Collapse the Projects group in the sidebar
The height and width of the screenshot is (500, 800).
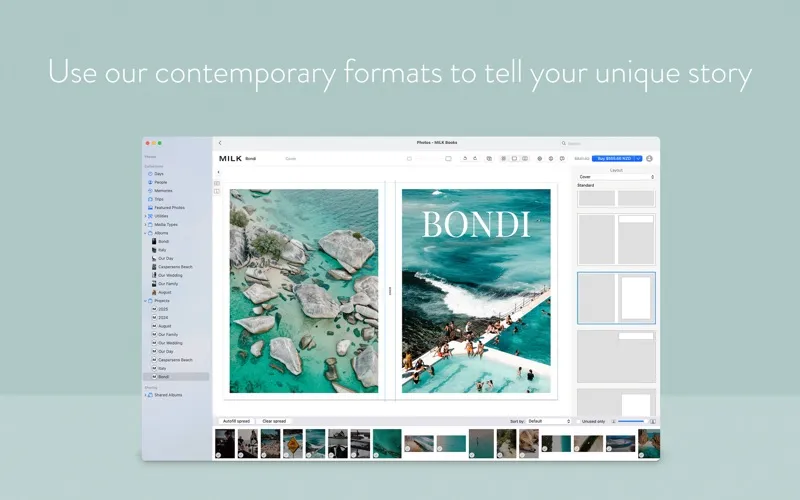tap(145, 301)
